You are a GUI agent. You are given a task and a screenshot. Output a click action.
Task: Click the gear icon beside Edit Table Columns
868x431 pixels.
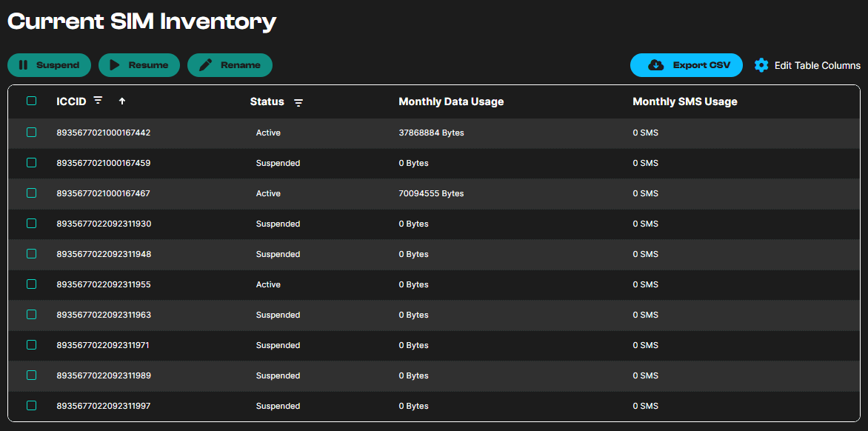coord(761,65)
